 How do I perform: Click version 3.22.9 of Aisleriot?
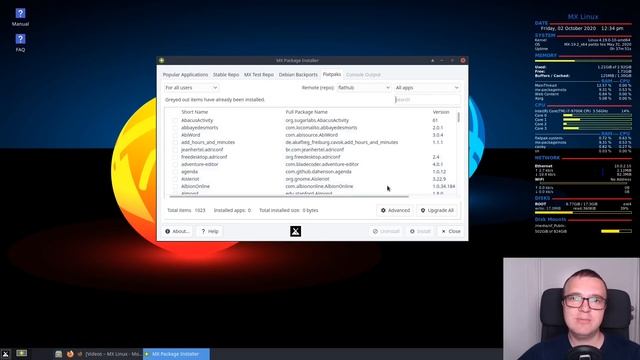coord(439,179)
